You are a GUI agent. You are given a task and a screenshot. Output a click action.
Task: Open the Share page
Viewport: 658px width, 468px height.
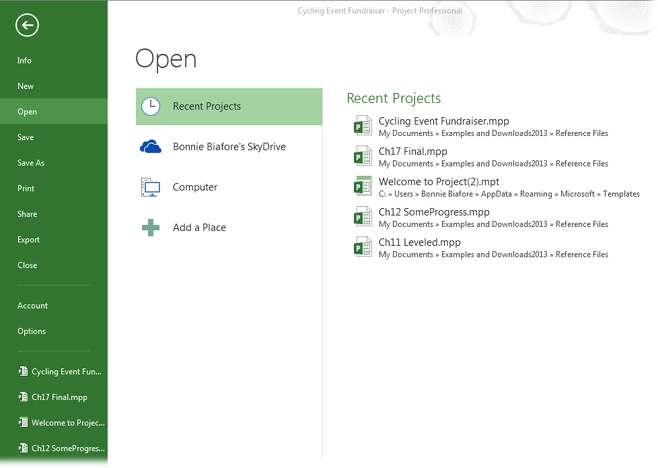click(x=27, y=214)
